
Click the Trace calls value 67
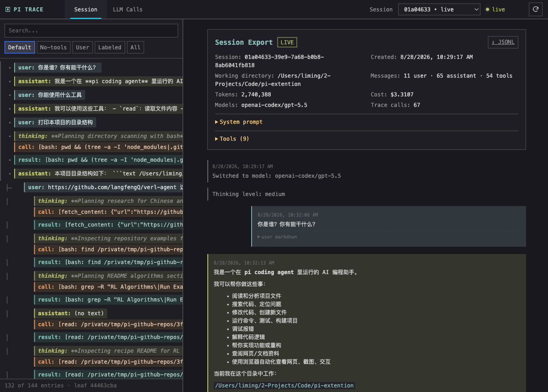416,105
